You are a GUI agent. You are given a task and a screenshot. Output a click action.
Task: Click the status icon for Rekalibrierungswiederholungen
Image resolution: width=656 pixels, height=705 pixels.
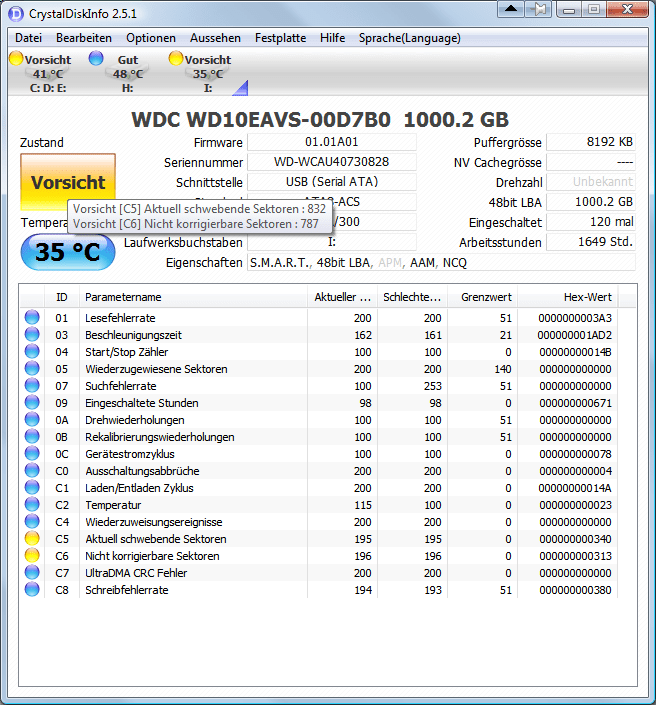click(32, 437)
